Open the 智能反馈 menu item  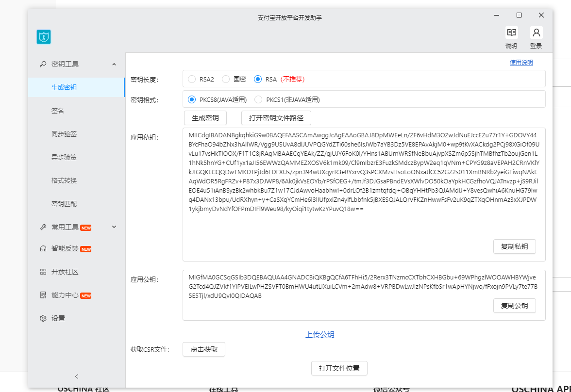click(x=77, y=248)
